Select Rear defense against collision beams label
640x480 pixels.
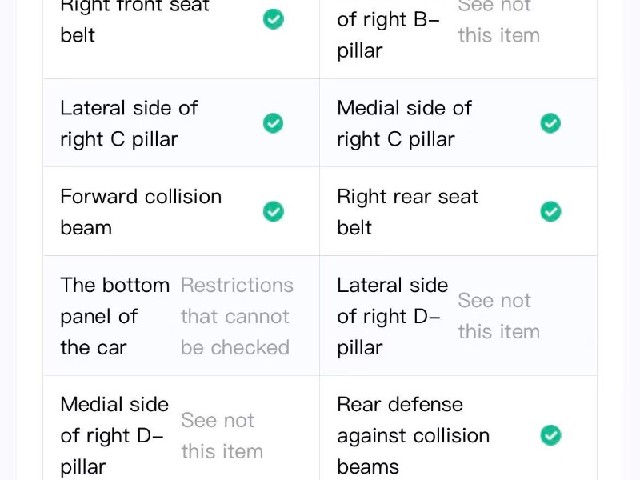tap(413, 436)
